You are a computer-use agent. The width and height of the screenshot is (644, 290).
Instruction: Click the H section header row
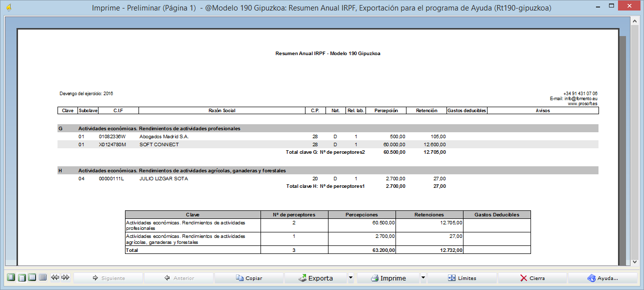tap(328, 170)
